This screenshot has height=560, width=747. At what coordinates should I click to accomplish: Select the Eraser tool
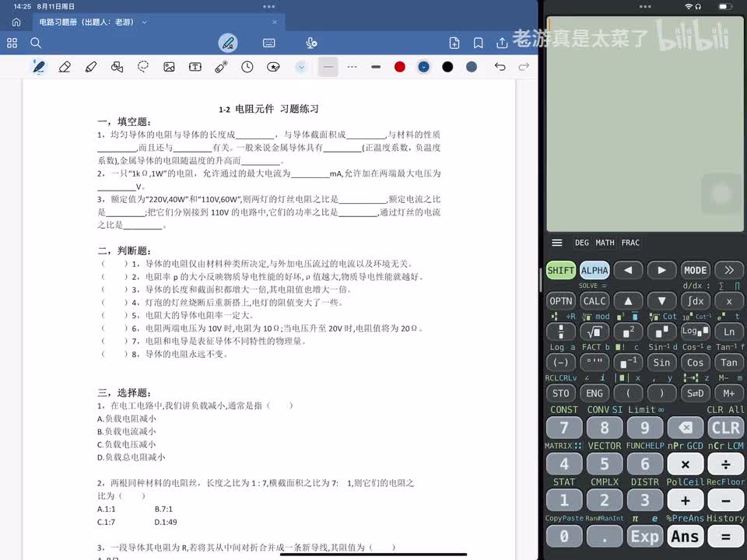[65, 67]
